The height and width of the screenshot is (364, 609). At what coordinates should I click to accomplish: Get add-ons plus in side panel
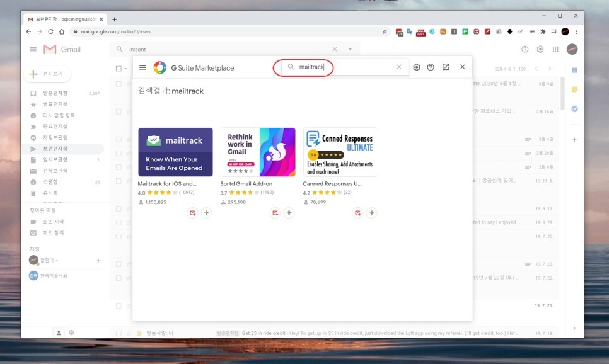tap(574, 140)
